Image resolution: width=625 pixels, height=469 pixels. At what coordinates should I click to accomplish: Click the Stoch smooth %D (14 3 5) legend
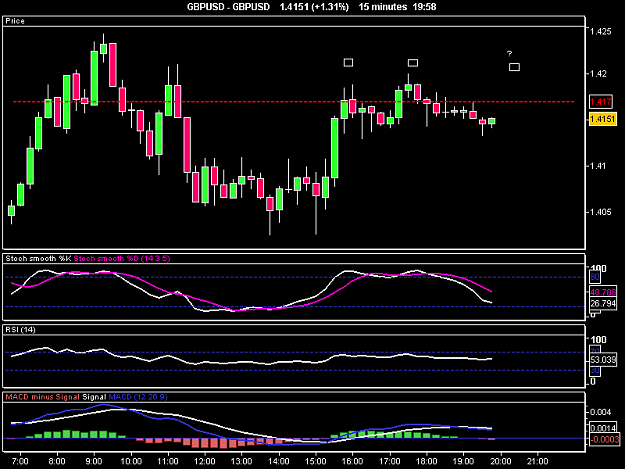click(122, 259)
